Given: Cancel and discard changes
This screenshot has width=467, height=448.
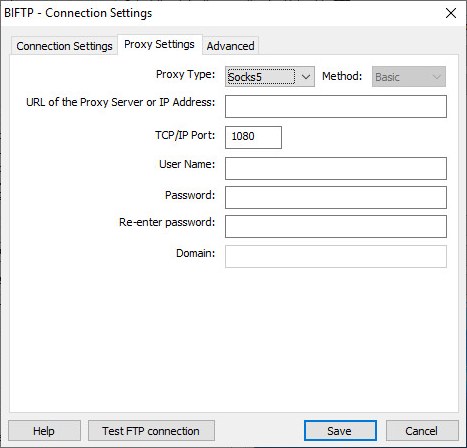Looking at the screenshot, I should [x=422, y=431].
